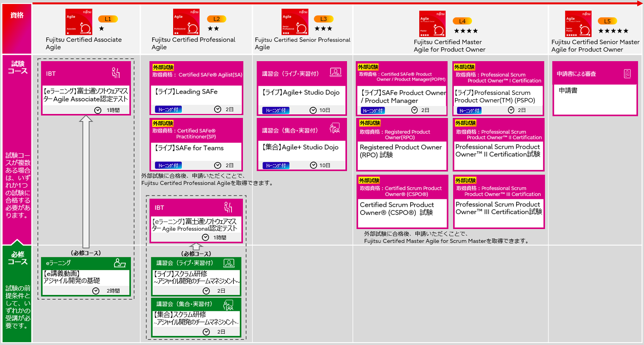
Task: Click the トレーニング付 badge in SAFe for Teams card
Action: tap(168, 166)
